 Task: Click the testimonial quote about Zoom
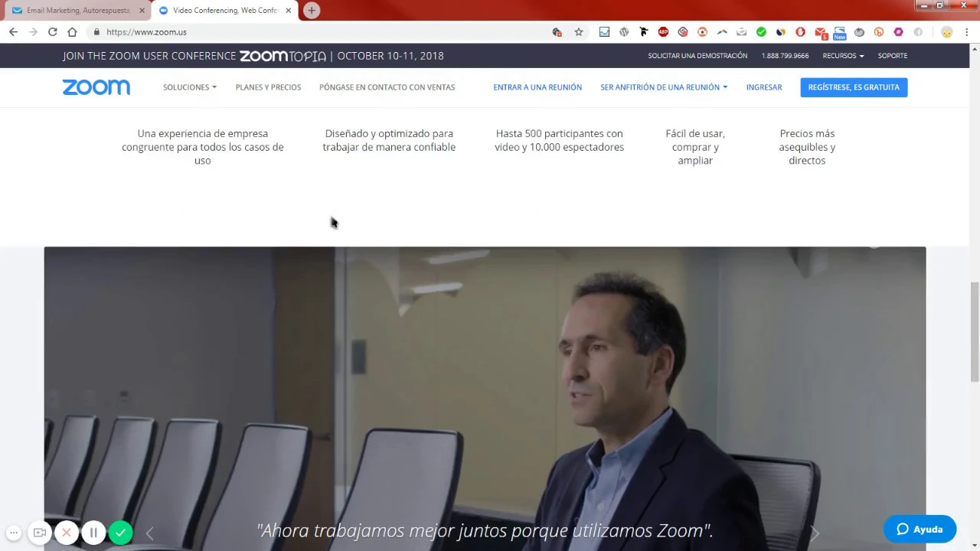(485, 530)
